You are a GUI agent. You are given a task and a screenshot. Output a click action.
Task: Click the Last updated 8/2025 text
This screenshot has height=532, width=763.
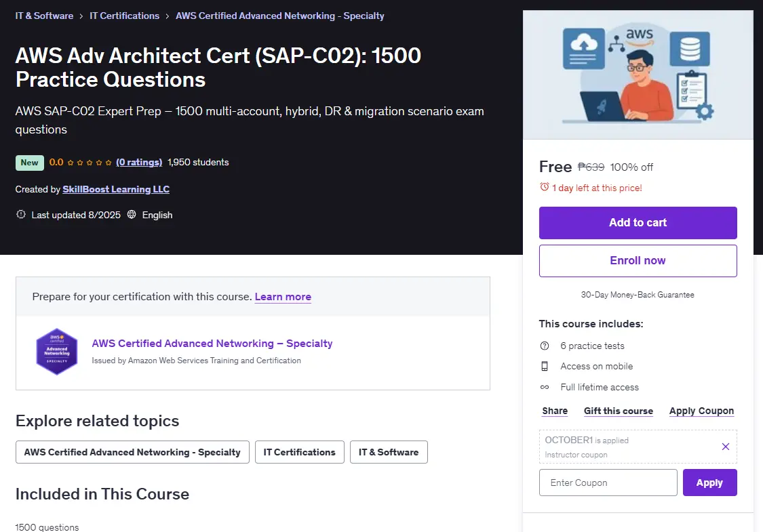click(x=76, y=215)
